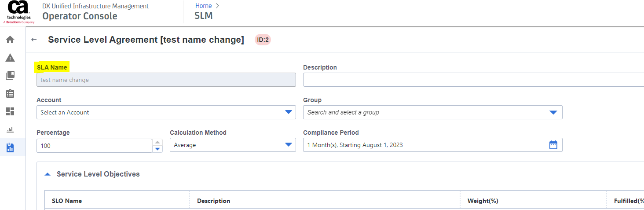Open the Alarms warning triangle icon

point(10,58)
